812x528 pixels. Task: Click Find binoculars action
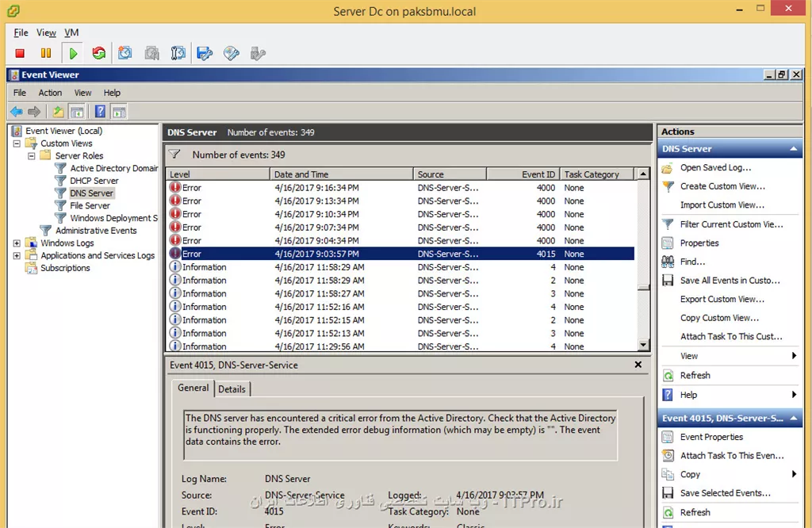692,262
